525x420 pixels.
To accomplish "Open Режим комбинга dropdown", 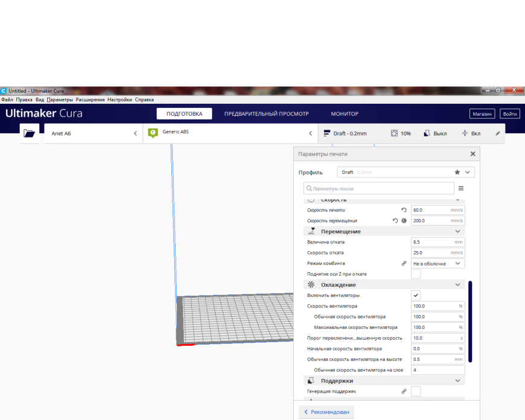I will tap(437, 264).
